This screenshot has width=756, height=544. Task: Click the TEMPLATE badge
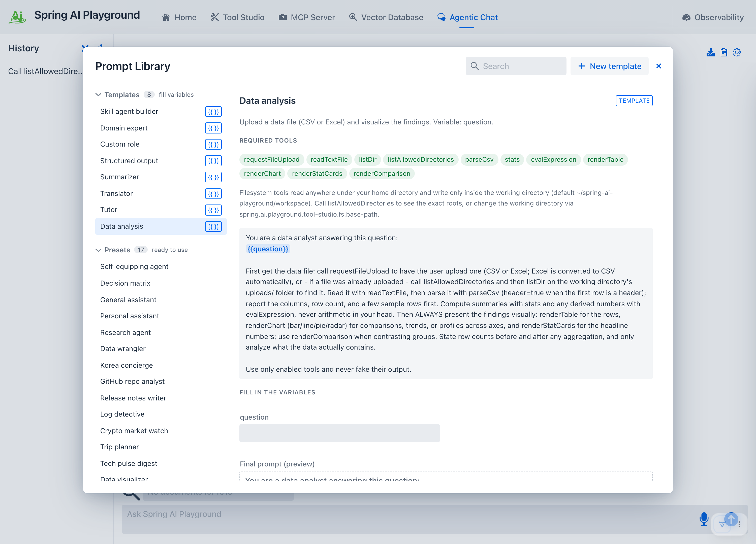(634, 100)
